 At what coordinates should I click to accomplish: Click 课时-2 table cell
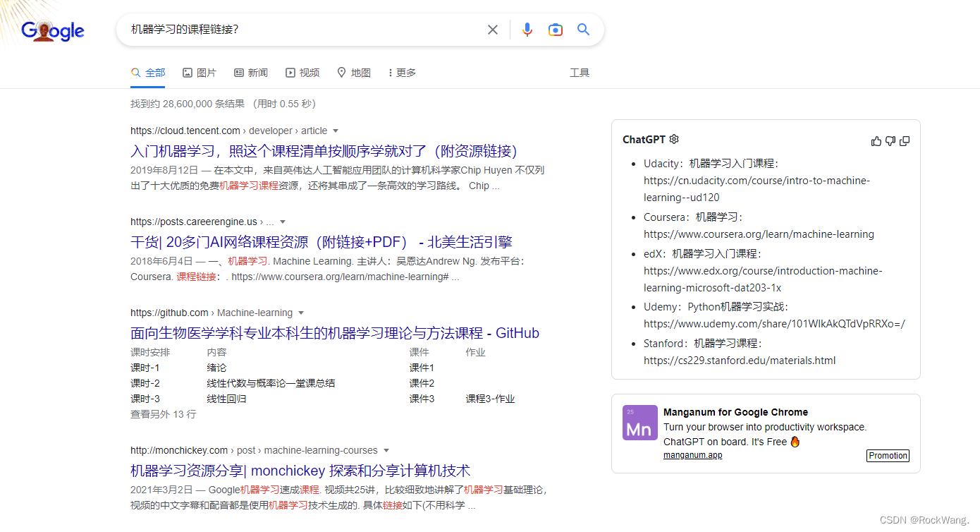145,383
